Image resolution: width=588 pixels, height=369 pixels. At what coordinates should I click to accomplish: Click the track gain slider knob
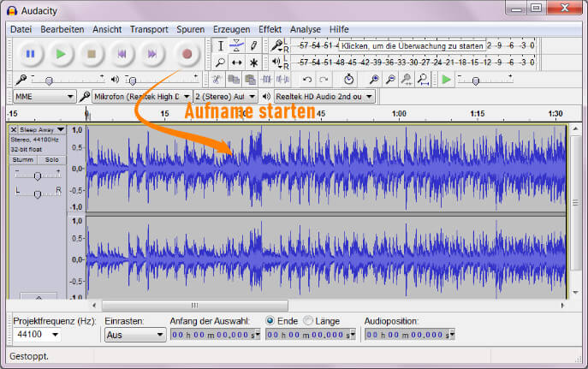37,176
